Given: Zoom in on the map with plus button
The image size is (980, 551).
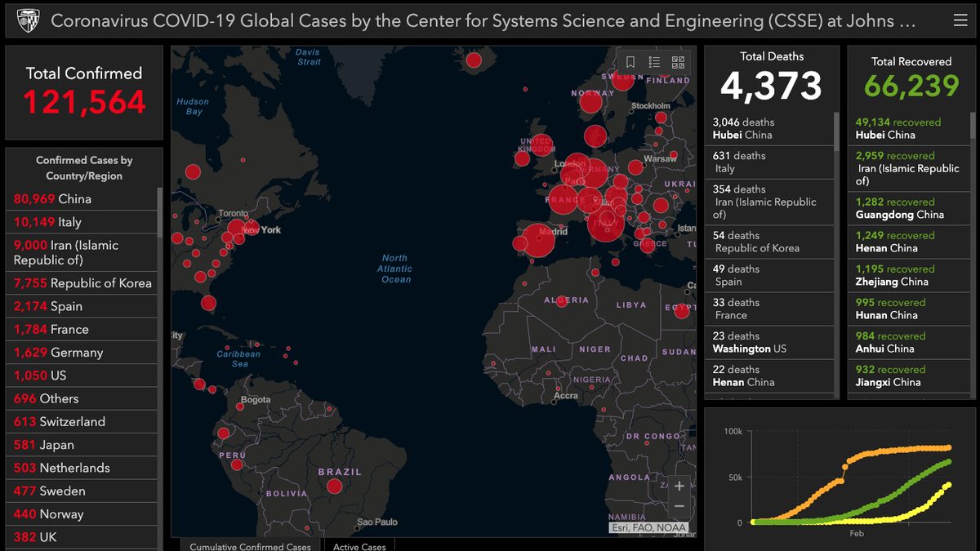Looking at the screenshot, I should click(x=679, y=486).
